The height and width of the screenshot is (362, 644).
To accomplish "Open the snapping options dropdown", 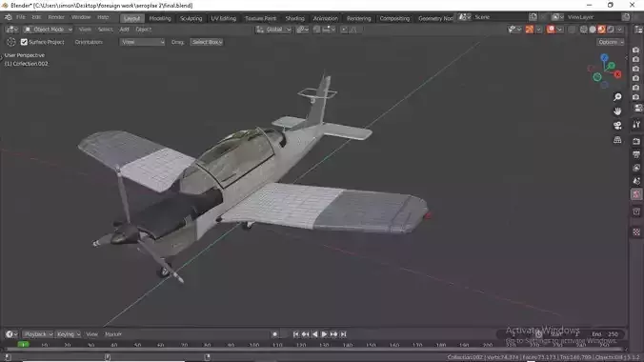I will (329, 30).
